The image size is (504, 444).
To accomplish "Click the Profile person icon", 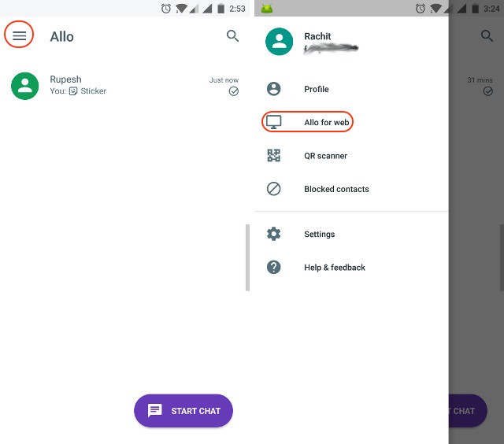I will (x=273, y=89).
